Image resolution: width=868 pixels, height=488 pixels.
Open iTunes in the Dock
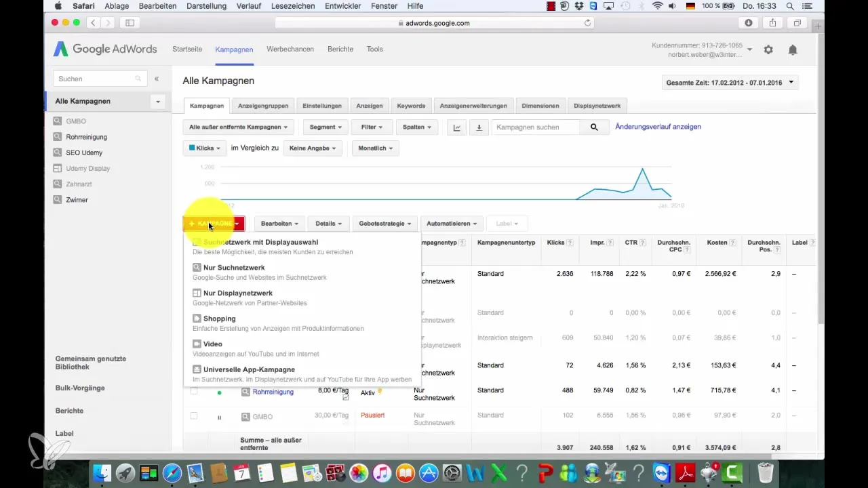[383, 472]
